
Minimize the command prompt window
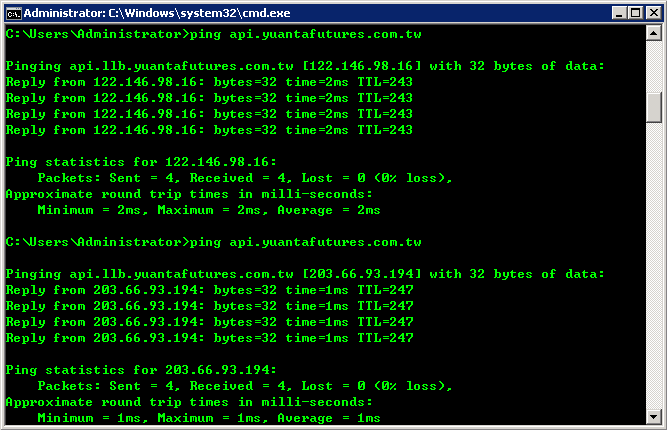[x=619, y=13]
